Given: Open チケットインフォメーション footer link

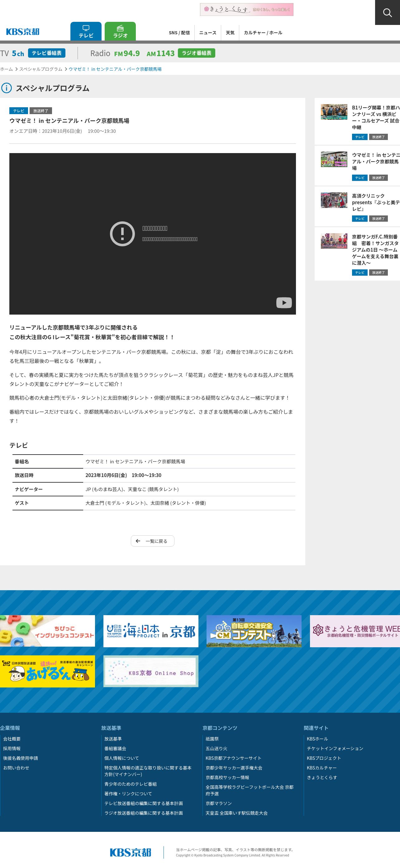Looking at the screenshot, I should 335,748.
